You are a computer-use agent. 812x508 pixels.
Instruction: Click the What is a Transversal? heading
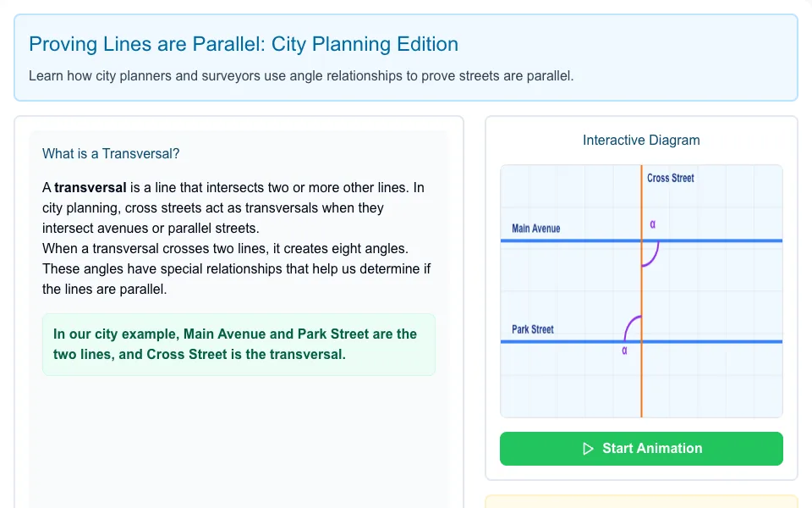(x=111, y=153)
